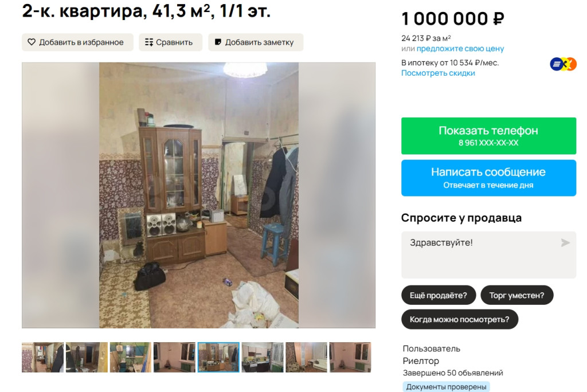587x392 pixels.
Task: Click the Документы проверены badge
Action: (x=446, y=386)
